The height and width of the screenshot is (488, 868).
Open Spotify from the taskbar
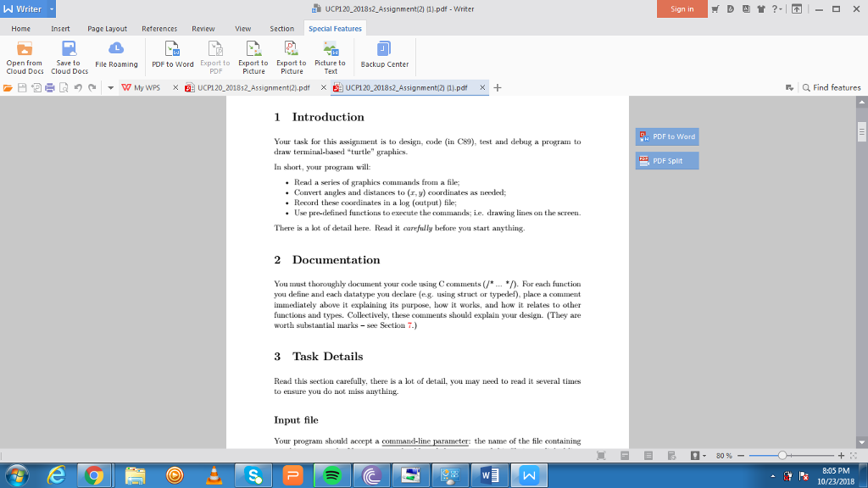pyautogui.click(x=331, y=475)
